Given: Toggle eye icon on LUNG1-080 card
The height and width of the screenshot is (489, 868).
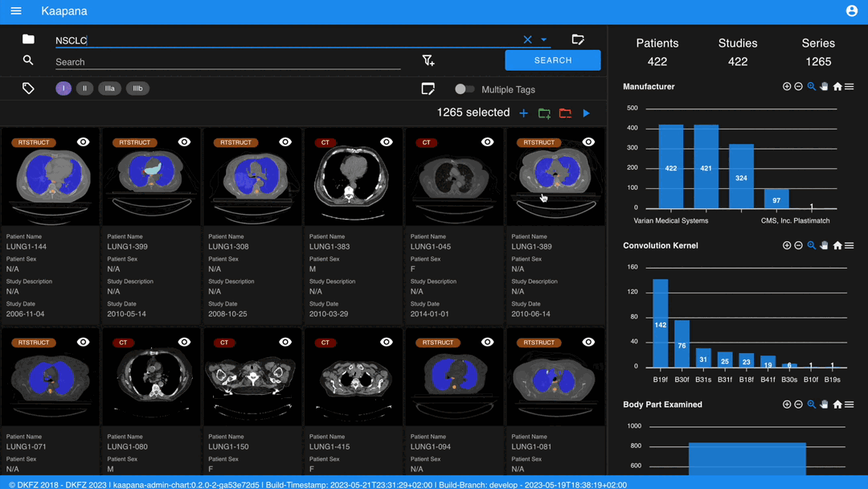Looking at the screenshot, I should point(184,343).
